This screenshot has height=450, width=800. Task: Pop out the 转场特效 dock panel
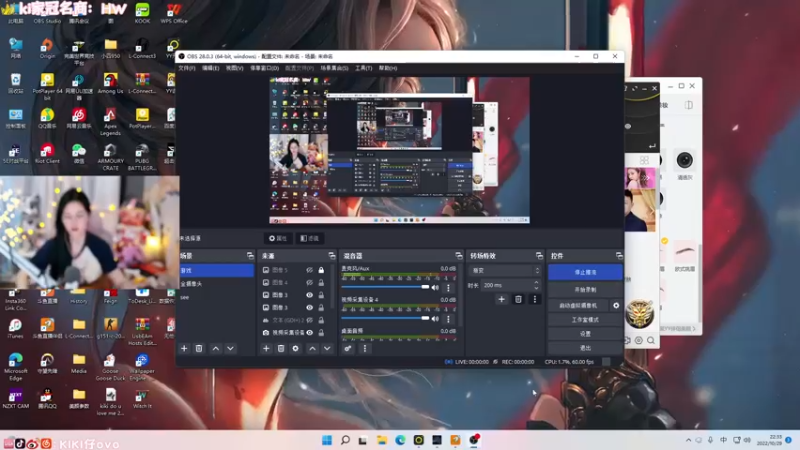tap(539, 256)
